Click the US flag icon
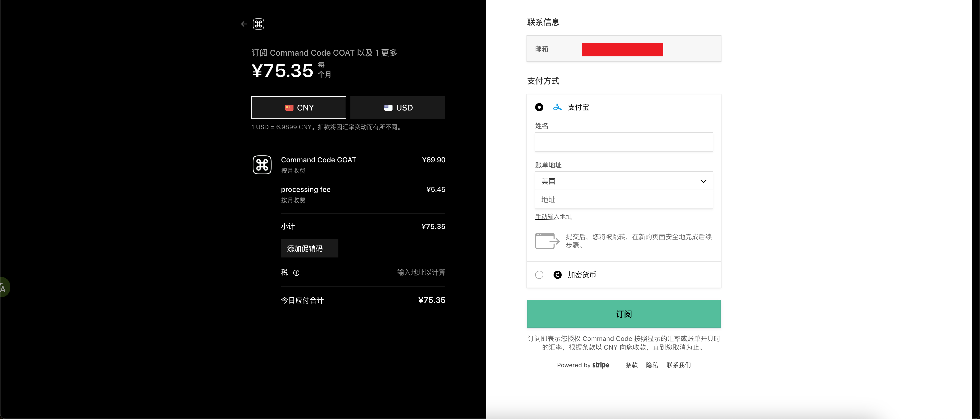This screenshot has height=419, width=980. point(388,108)
